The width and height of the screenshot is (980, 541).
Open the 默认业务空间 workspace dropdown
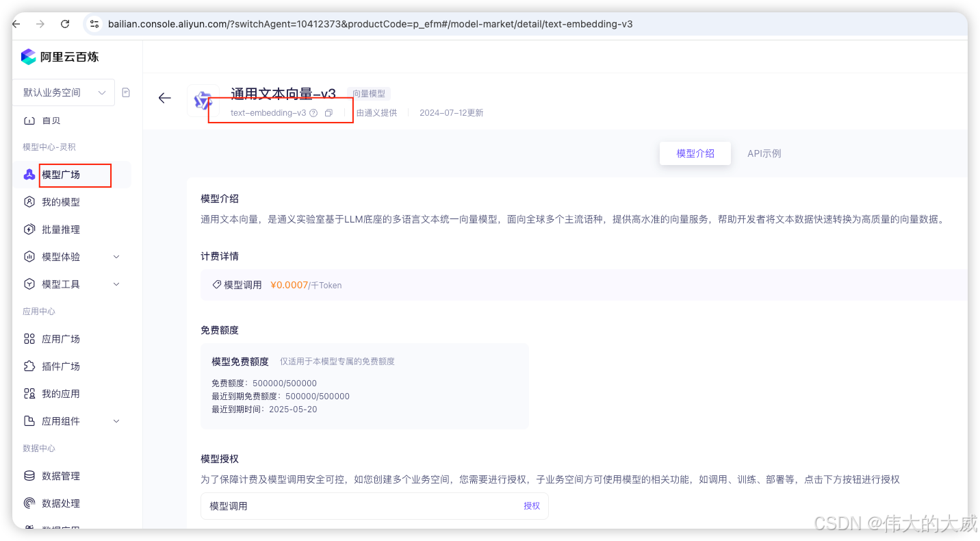[64, 92]
